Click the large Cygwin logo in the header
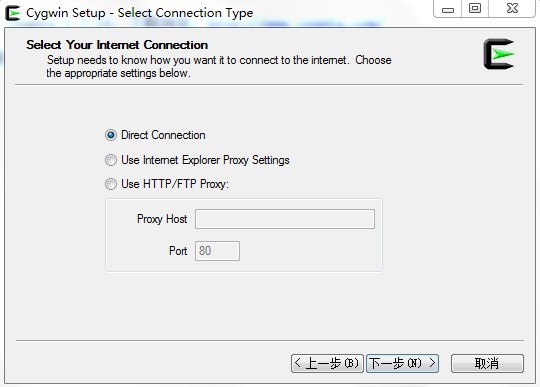Image resolution: width=540 pixels, height=387 pixels. pos(498,54)
